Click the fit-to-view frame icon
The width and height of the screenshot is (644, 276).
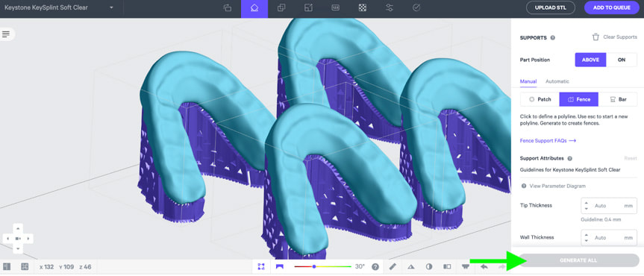point(260,266)
